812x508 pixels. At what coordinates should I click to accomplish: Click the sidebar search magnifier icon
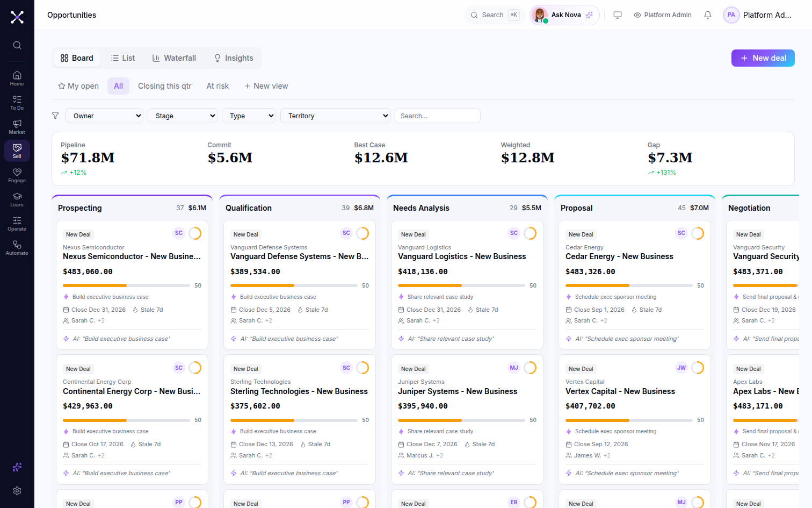tap(17, 45)
